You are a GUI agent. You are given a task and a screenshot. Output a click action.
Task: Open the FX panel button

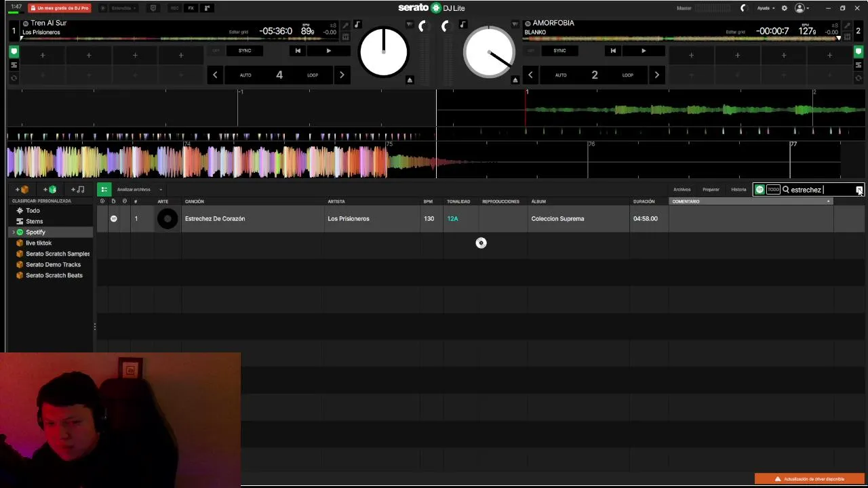click(x=191, y=8)
